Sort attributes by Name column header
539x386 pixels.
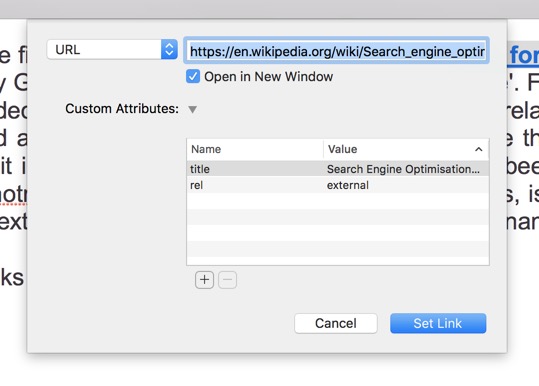[x=255, y=149]
